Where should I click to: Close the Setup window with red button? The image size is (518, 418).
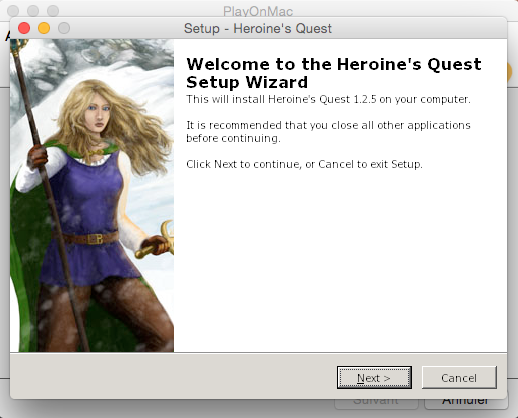[24, 28]
